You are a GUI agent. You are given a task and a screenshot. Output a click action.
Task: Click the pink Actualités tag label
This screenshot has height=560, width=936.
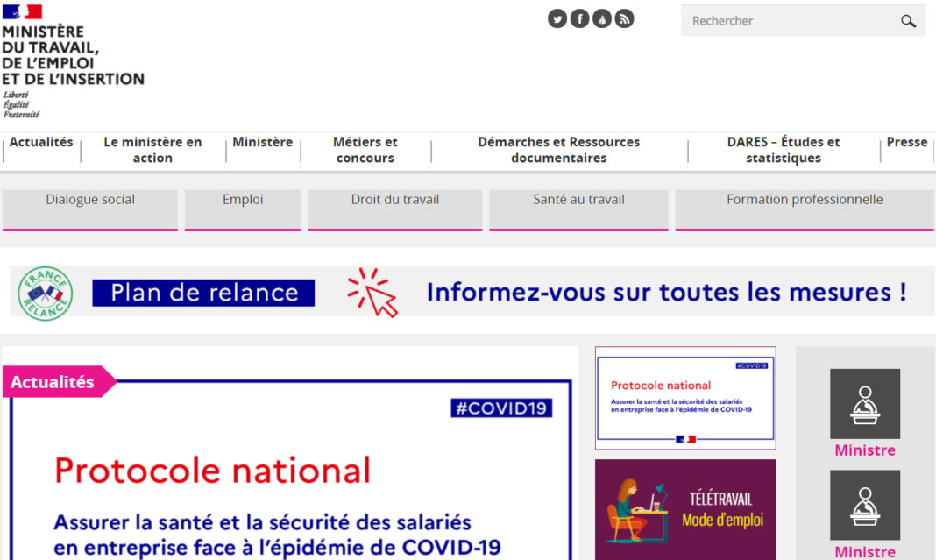pos(59,381)
